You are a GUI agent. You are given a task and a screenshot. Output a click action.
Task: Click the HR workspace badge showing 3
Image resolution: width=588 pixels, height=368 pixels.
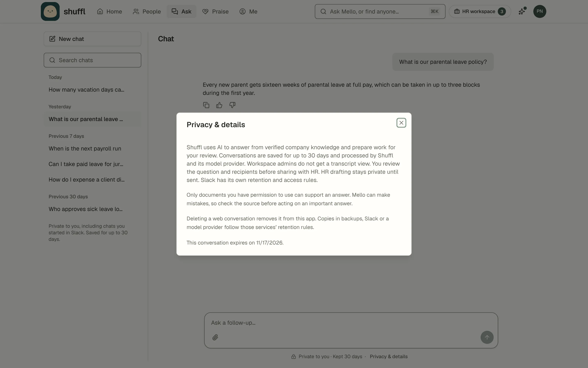(501, 11)
